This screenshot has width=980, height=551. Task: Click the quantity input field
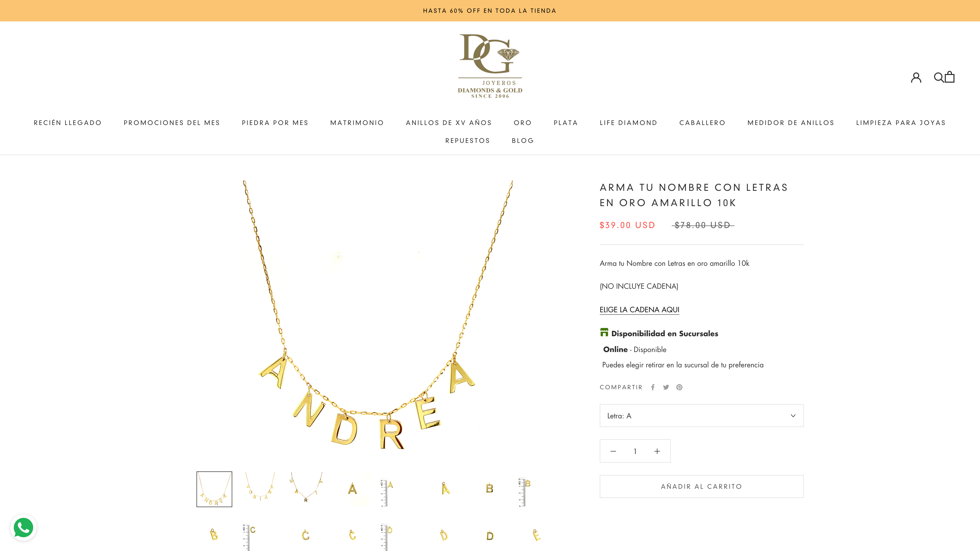[635, 451]
